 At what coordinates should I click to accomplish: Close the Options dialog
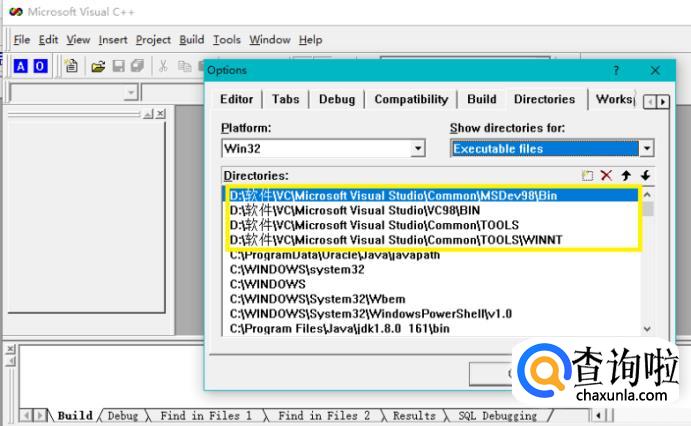655,70
